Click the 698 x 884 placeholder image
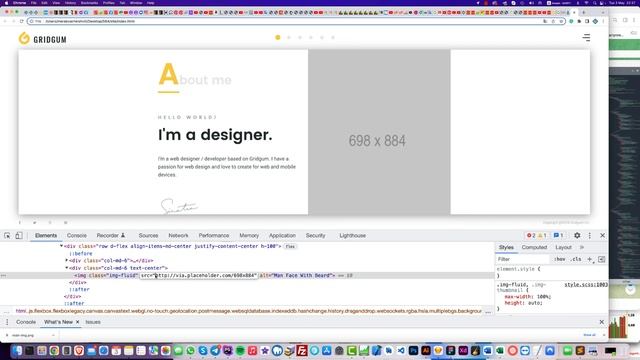 tap(379, 132)
